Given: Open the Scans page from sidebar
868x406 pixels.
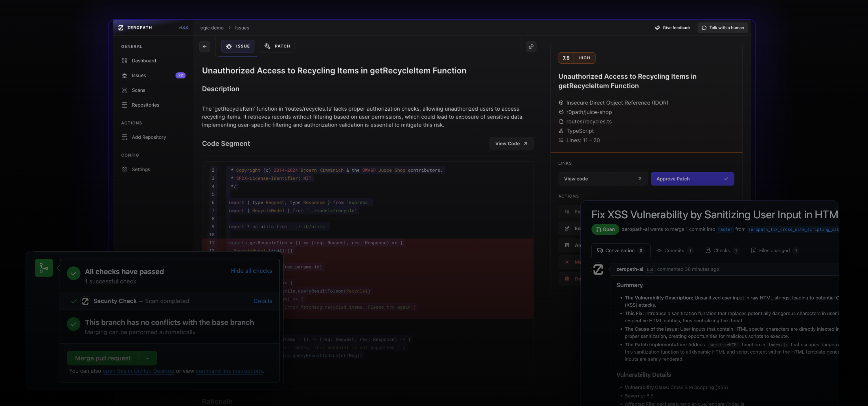Looking at the screenshot, I should click(x=138, y=90).
